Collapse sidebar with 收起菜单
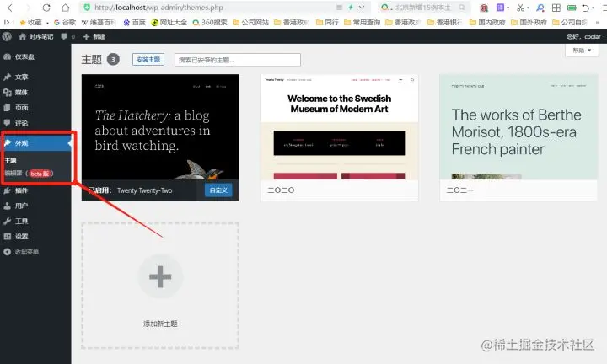The height and width of the screenshot is (364, 607). pyautogui.click(x=21, y=252)
